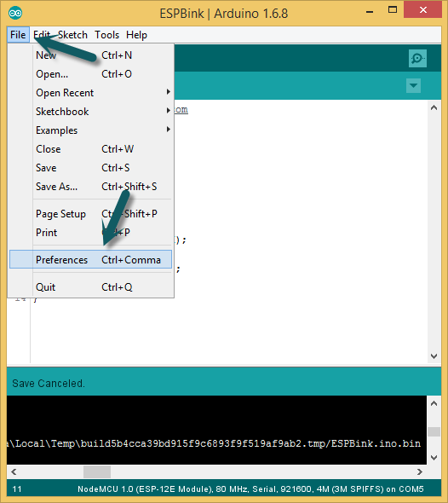Click console vertical scrollbar thumb
Viewport: 448px width, 503px height.
coord(434,431)
